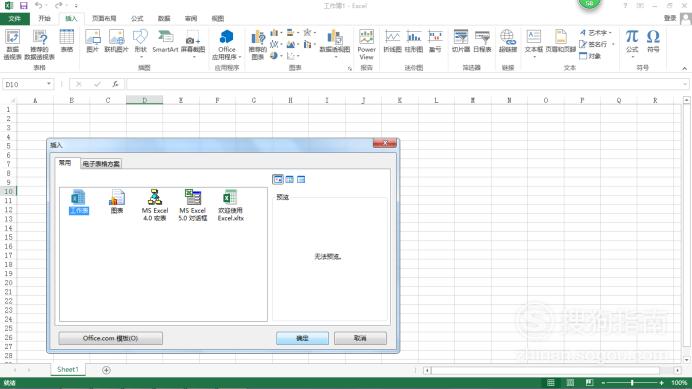The height and width of the screenshot is (389, 692).
Task: Switch dialog preview to details view
Action: click(x=301, y=179)
